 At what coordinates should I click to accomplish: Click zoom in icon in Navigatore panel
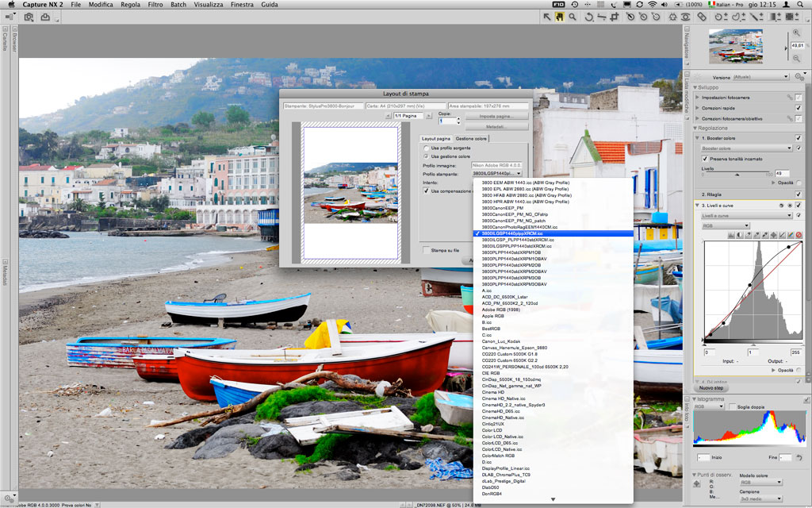(796, 33)
